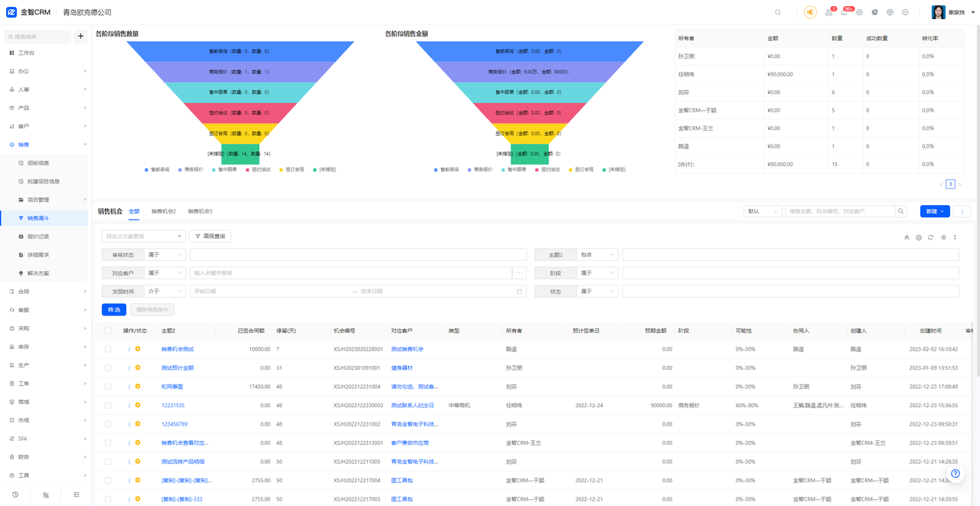
Task: Click the 签订合同 legend swatch under amount funnel
Action: tap(570, 169)
